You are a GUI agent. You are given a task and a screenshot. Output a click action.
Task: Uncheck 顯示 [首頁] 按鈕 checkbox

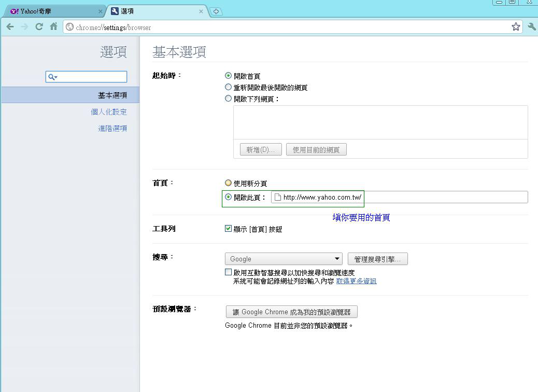click(228, 229)
